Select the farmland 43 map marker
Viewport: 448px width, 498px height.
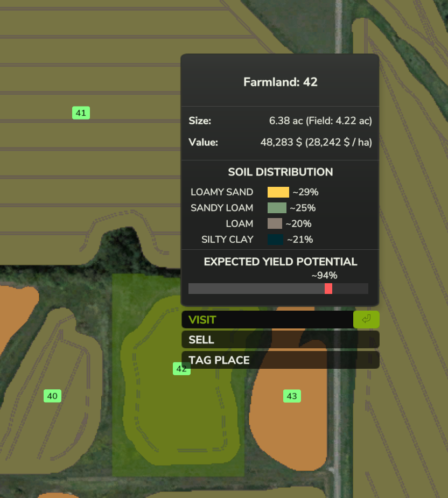point(292,396)
